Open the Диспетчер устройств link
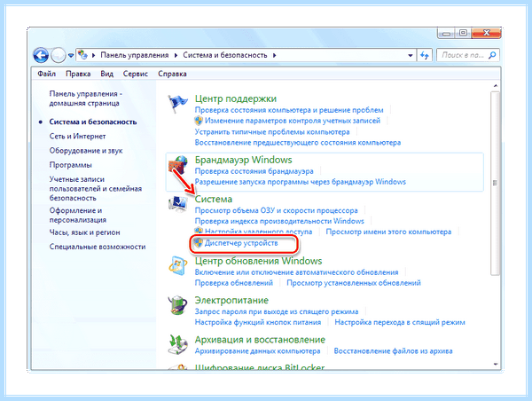The height and width of the screenshot is (401, 532). 241,243
